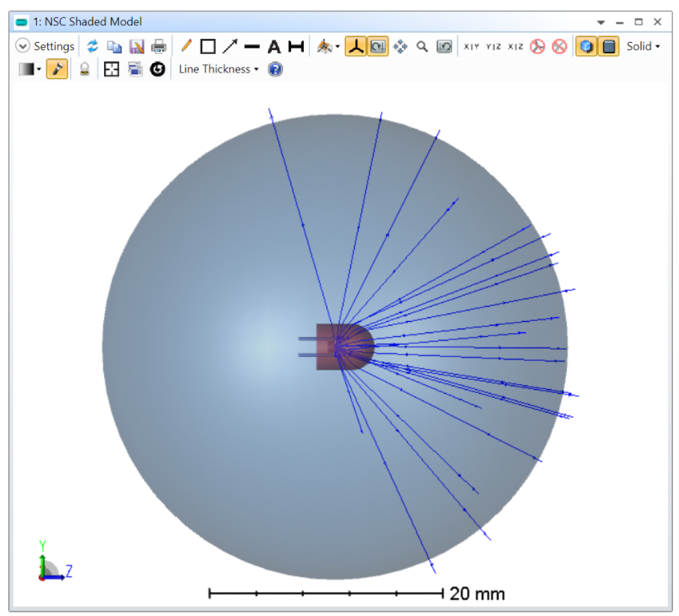The width and height of the screenshot is (679, 616).
Task: Switch to the Y|Z view
Action: 493,46
